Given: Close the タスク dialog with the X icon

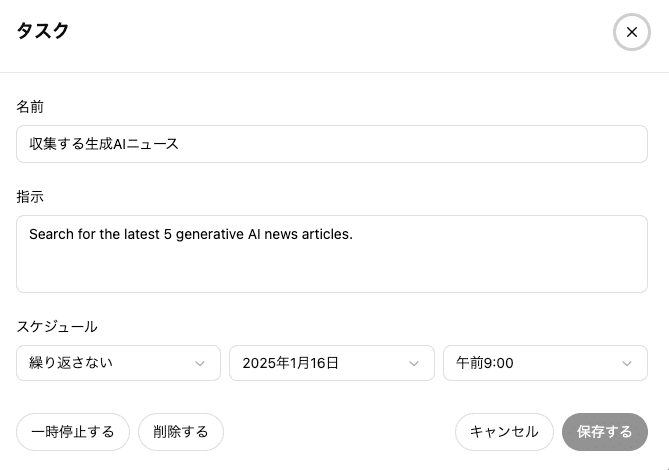Looking at the screenshot, I should click(x=631, y=32).
